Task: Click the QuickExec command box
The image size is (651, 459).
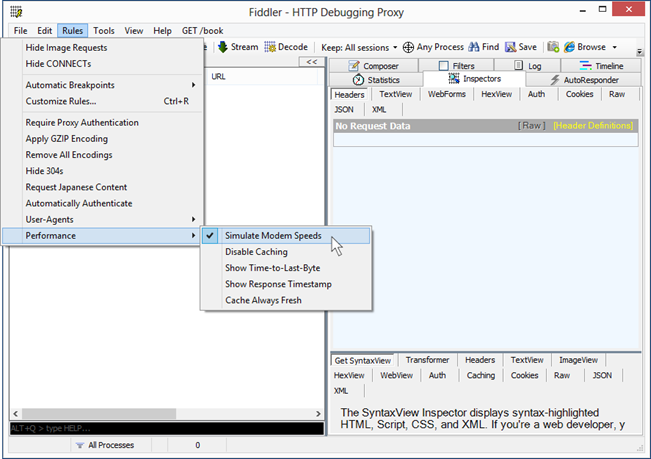Action: pos(167,428)
